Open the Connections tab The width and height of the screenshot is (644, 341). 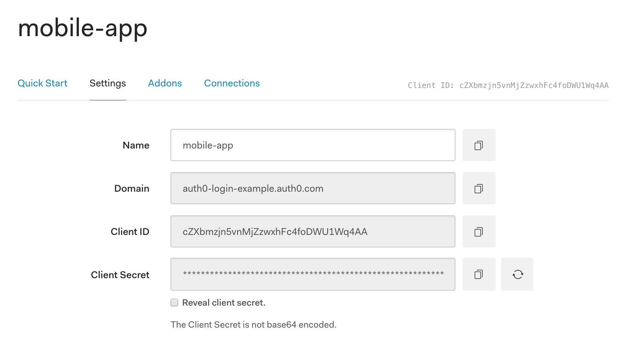click(232, 83)
